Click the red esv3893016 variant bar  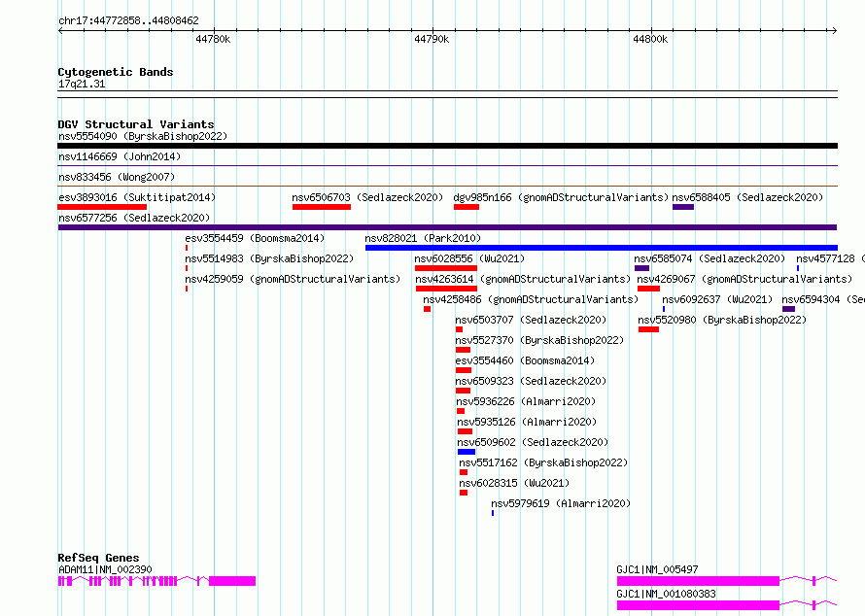(x=102, y=207)
